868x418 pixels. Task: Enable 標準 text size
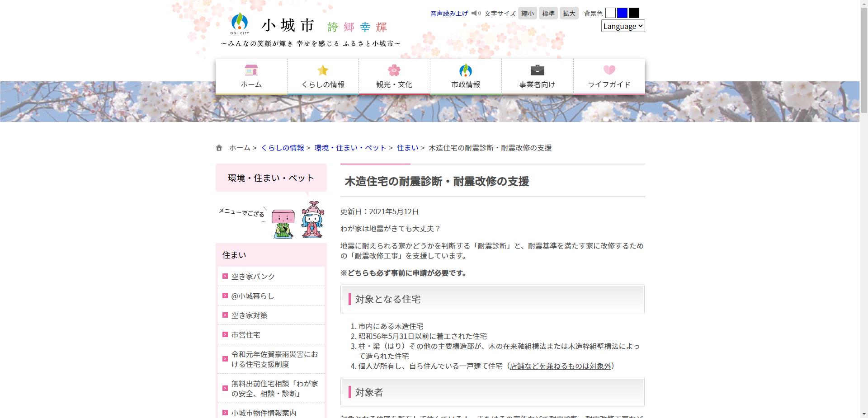click(548, 13)
